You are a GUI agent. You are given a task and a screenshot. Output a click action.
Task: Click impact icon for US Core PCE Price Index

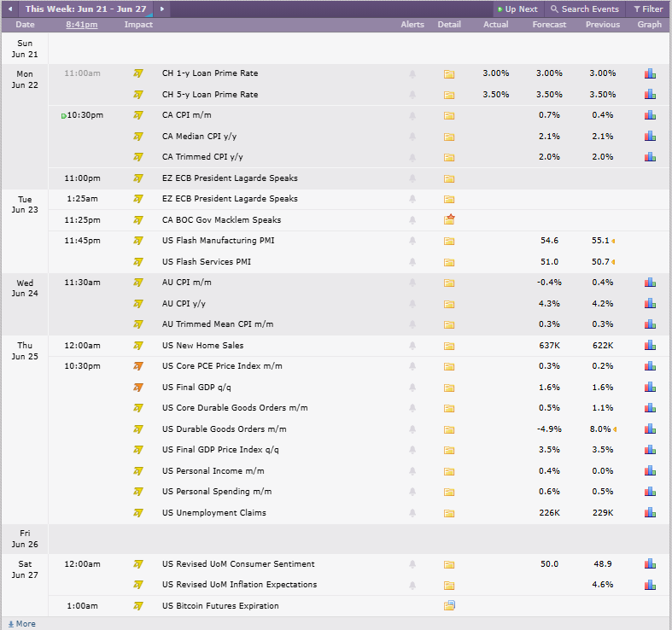[x=137, y=366]
